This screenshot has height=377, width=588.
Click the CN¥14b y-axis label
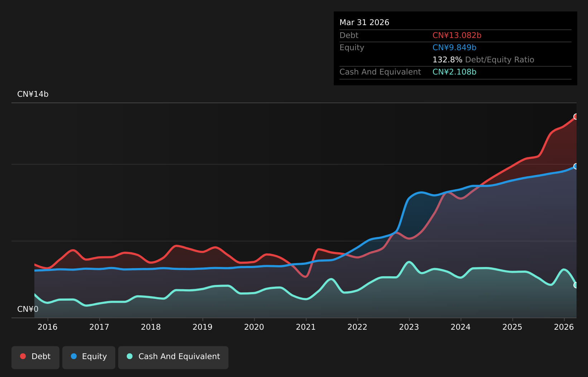(x=33, y=94)
